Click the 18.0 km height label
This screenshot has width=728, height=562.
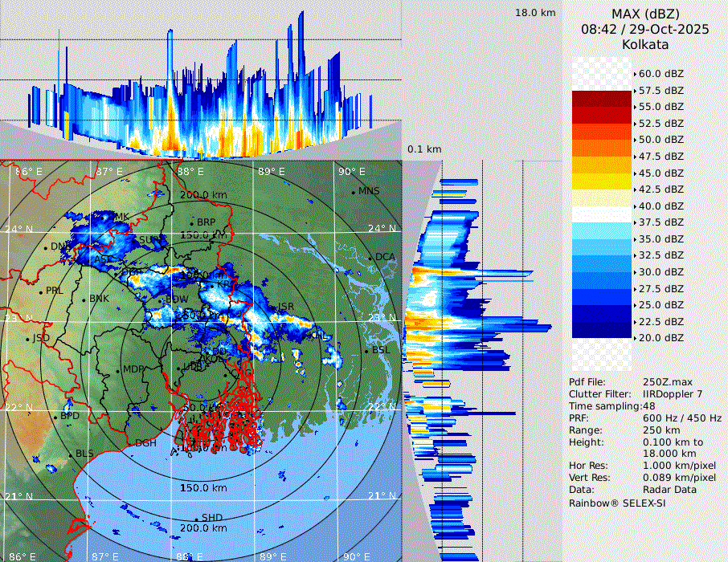[535, 13]
